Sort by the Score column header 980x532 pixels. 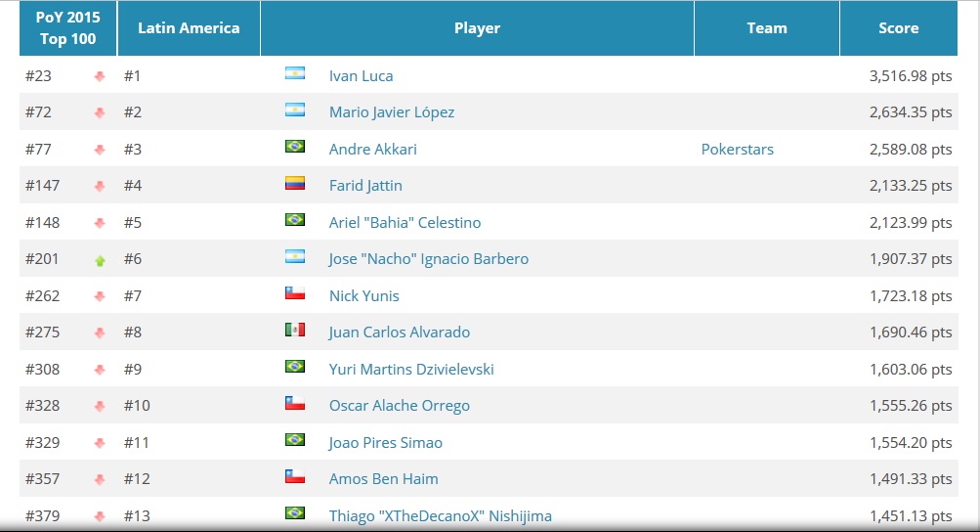[x=898, y=28]
